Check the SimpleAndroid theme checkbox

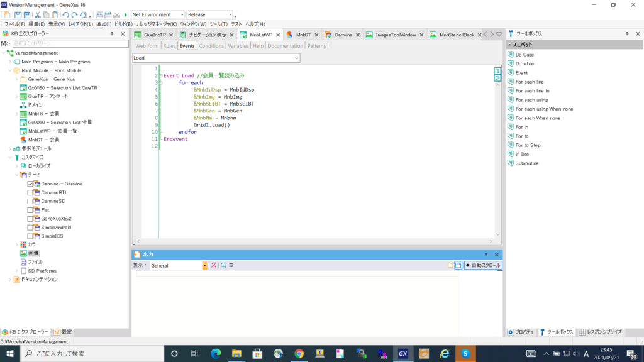click(x=30, y=228)
